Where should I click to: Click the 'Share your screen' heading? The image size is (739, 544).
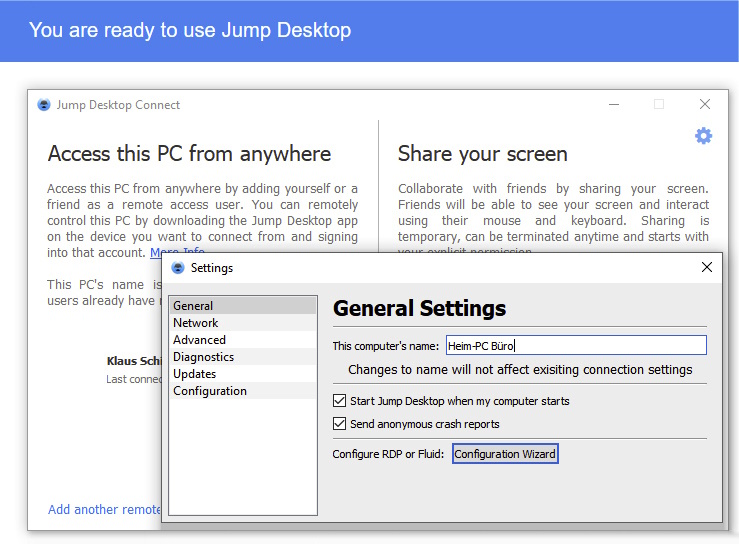point(482,154)
